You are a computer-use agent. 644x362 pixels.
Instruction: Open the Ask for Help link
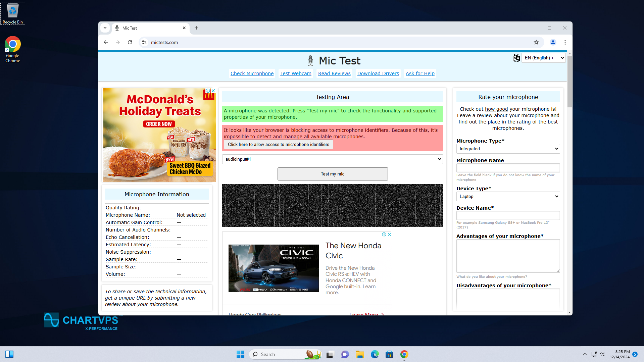420,73
